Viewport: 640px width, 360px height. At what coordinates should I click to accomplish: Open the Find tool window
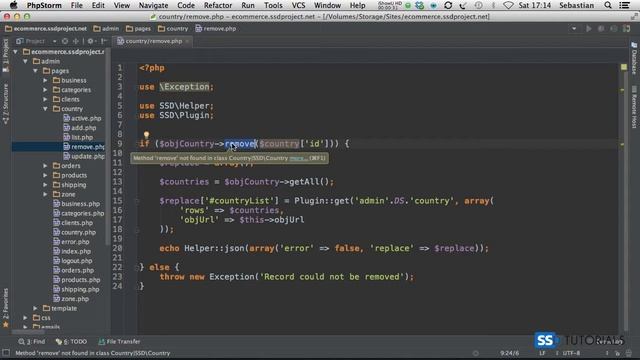point(31,342)
